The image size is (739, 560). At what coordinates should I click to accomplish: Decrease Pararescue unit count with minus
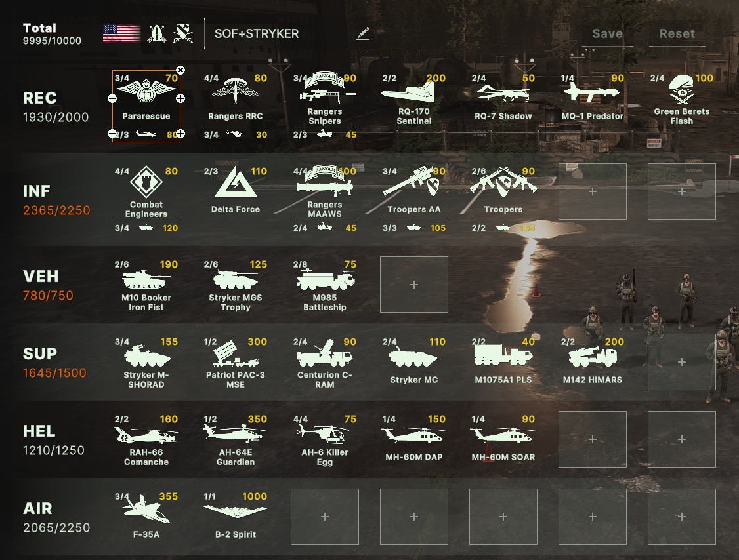(x=112, y=98)
